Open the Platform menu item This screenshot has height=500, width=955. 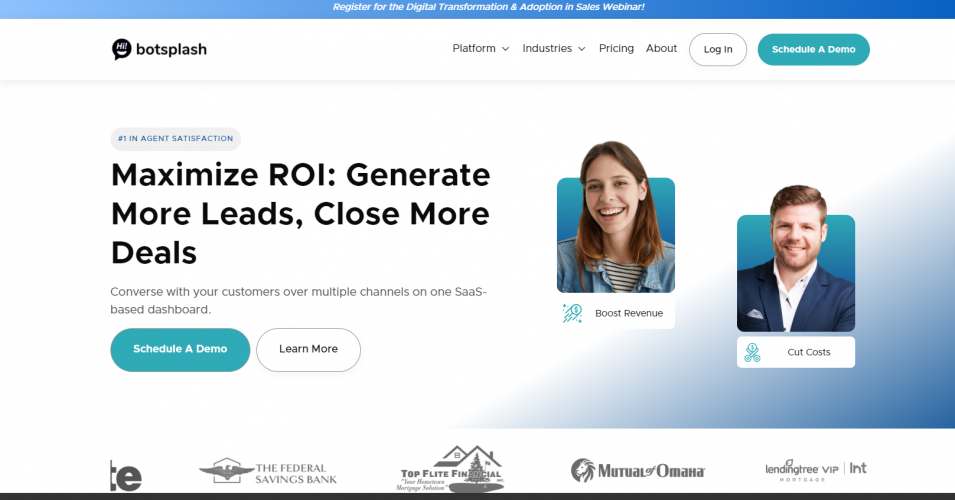[474, 48]
